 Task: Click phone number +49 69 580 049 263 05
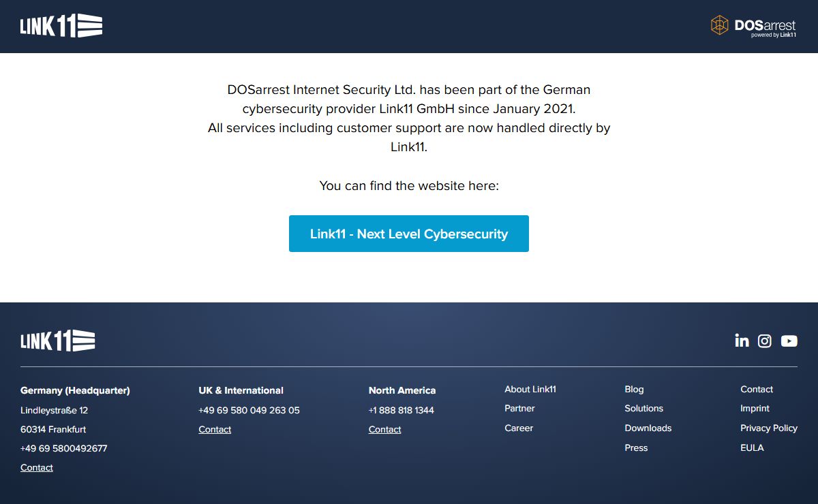(x=249, y=410)
